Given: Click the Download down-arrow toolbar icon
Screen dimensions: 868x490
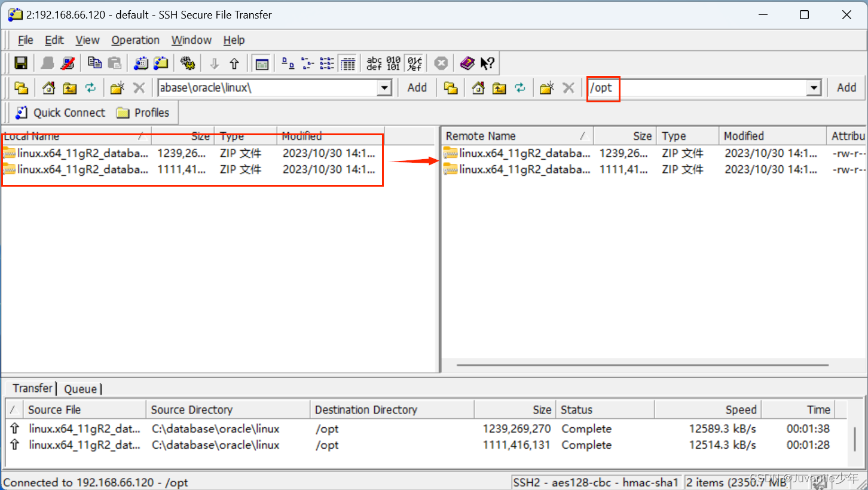Looking at the screenshot, I should (x=214, y=63).
